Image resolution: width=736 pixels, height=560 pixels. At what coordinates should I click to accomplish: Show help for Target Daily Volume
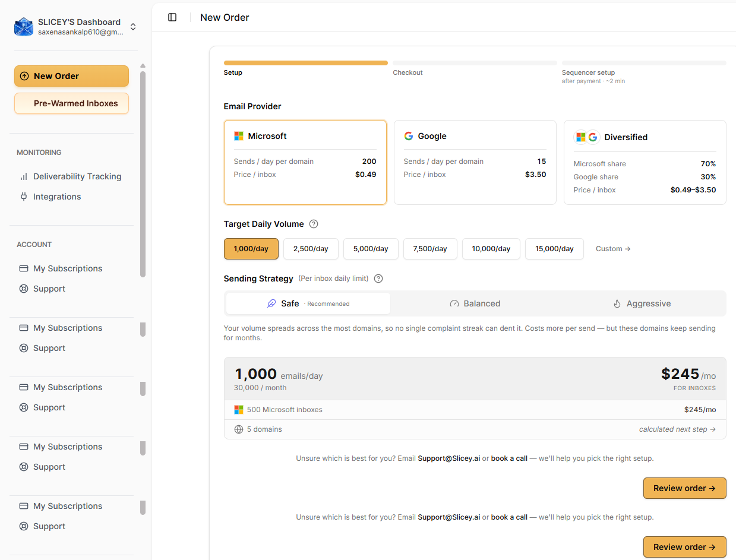(x=314, y=224)
